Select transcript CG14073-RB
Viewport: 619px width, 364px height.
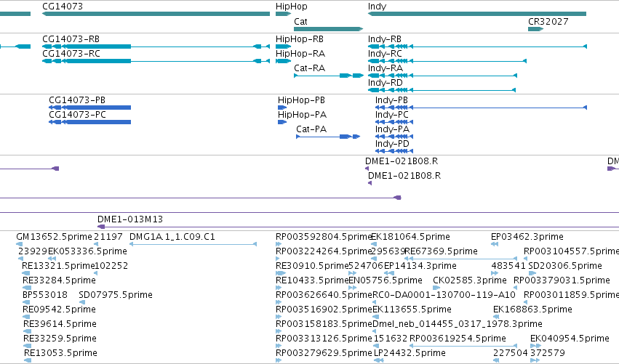156,46
